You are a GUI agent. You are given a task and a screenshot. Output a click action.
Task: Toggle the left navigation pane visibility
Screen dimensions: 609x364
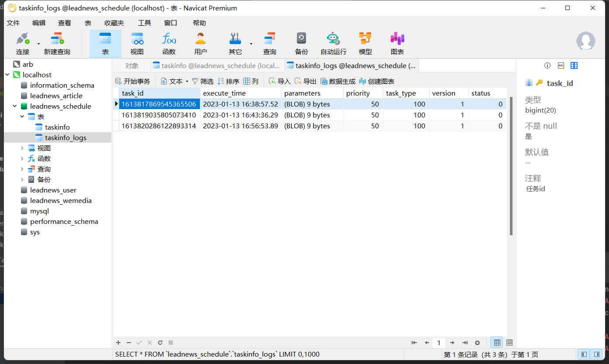(x=583, y=354)
